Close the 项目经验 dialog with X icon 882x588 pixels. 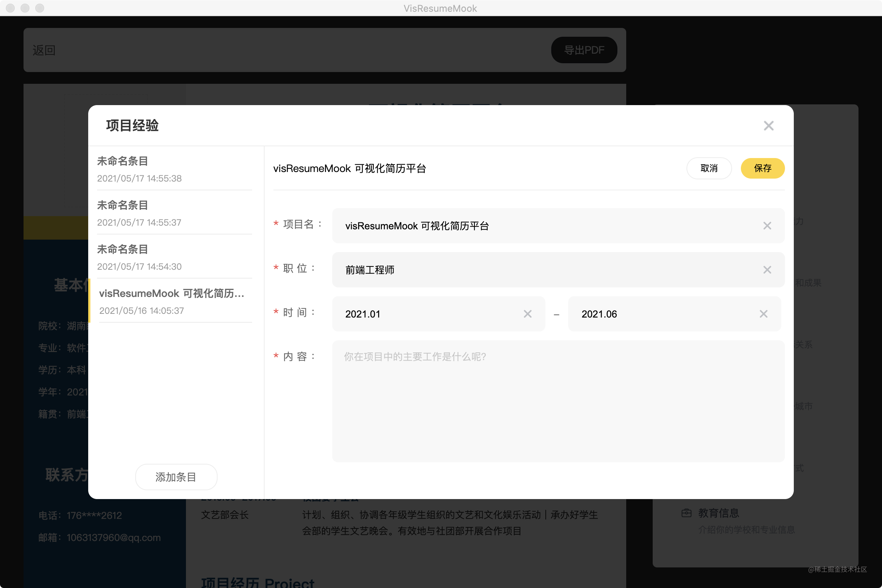(x=768, y=126)
